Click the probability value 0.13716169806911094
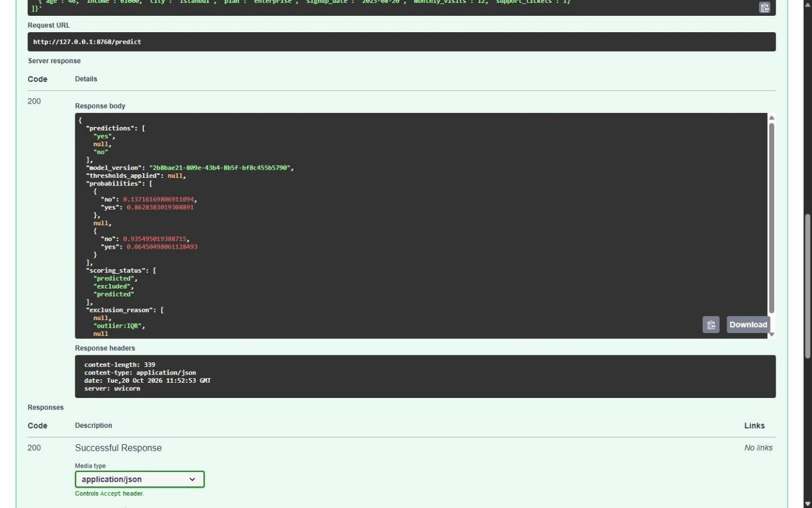This screenshot has height=508, width=812. click(158, 199)
